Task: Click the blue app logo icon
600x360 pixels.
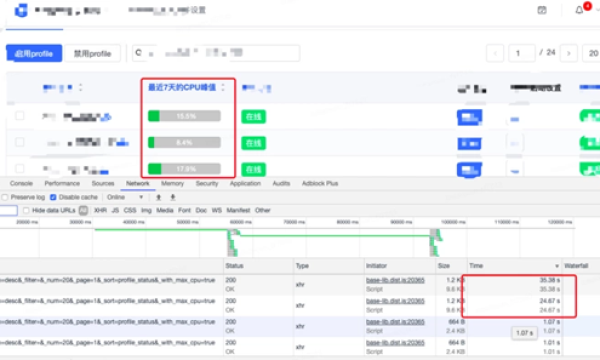Action: click(21, 10)
